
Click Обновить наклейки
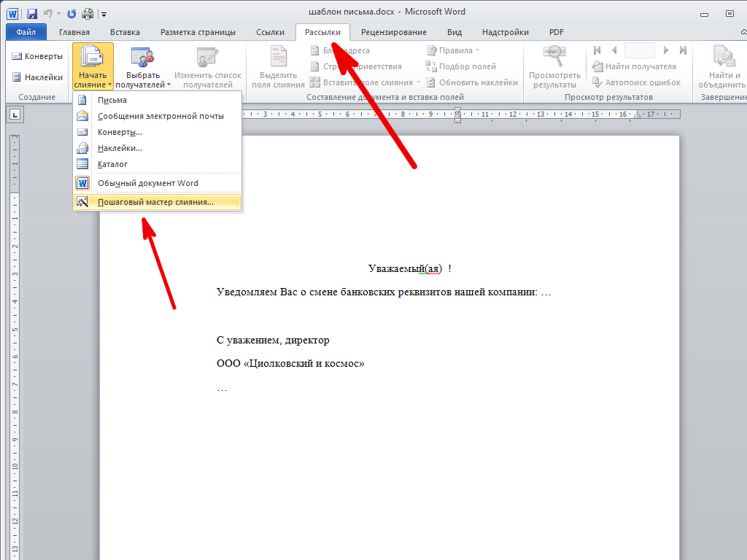pyautogui.click(x=472, y=82)
